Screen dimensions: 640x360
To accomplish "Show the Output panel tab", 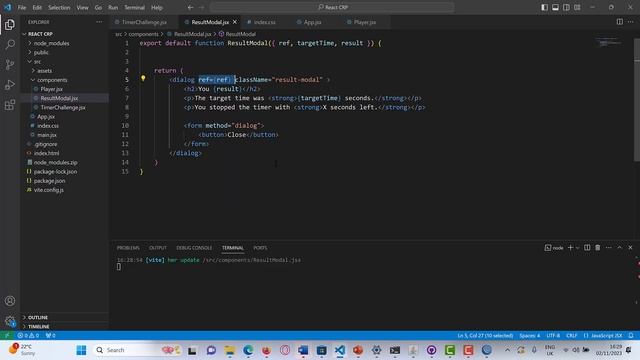I will [158, 248].
